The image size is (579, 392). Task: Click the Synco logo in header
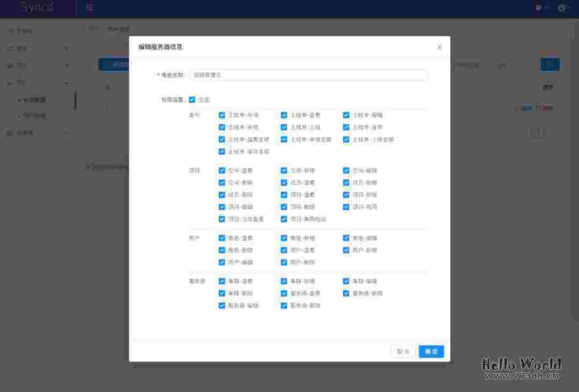(x=38, y=7)
